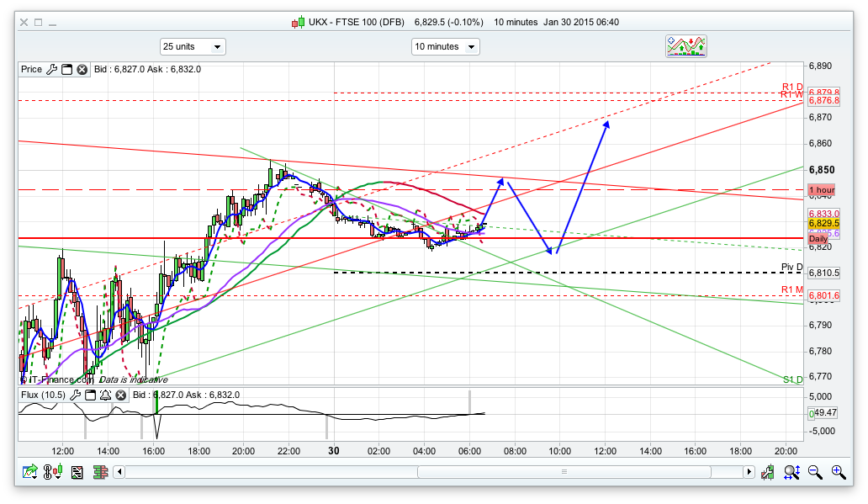Expand the 10 minutes timeframe dropdown
868x504 pixels.
[445, 47]
